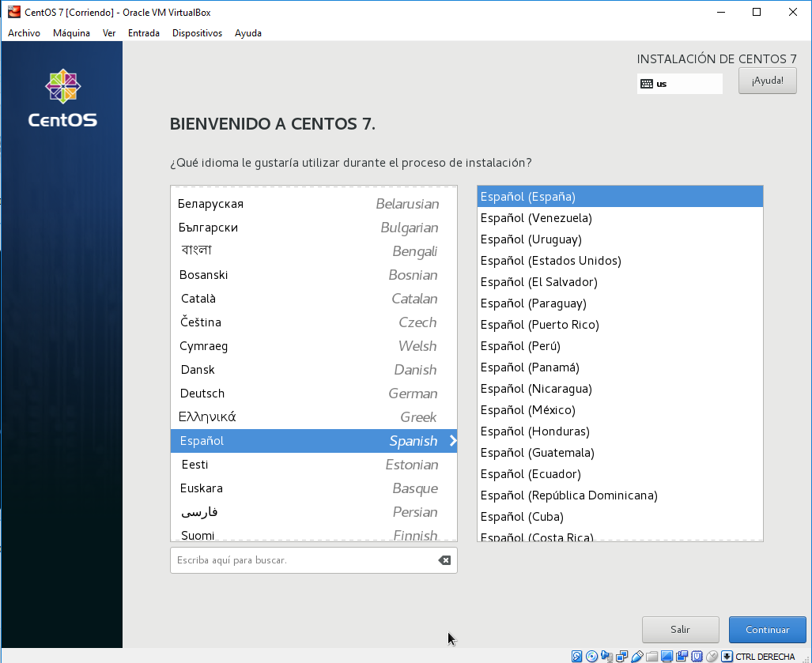This screenshot has width=812, height=663.
Task: Click the mouse integration status icon
Action: pos(712,656)
